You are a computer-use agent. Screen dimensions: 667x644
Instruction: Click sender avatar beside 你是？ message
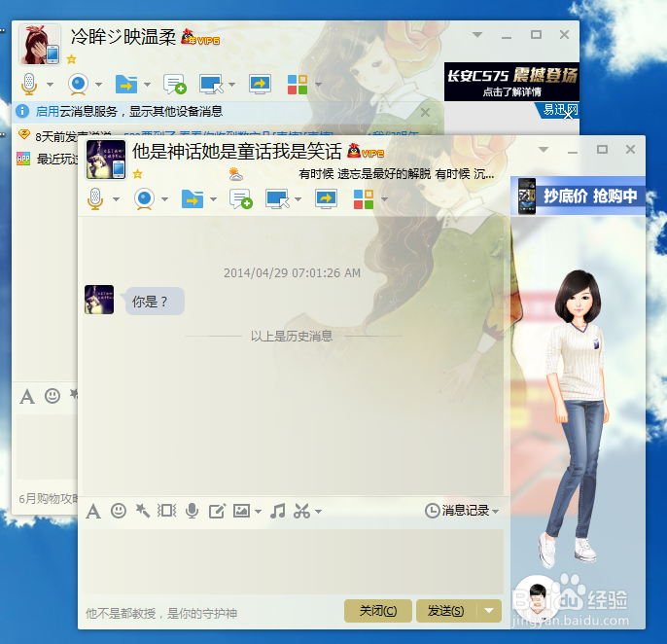(x=99, y=300)
